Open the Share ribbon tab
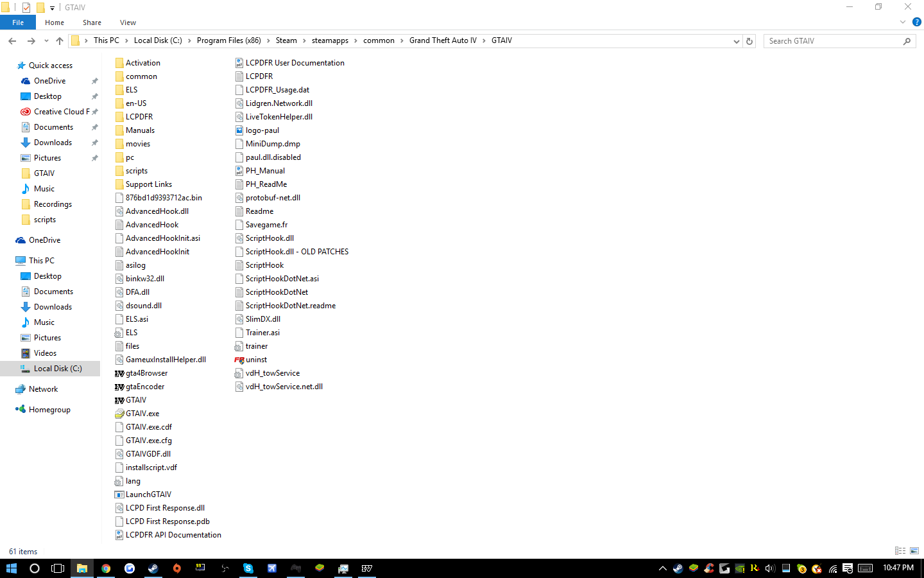924x578 pixels. (92, 22)
